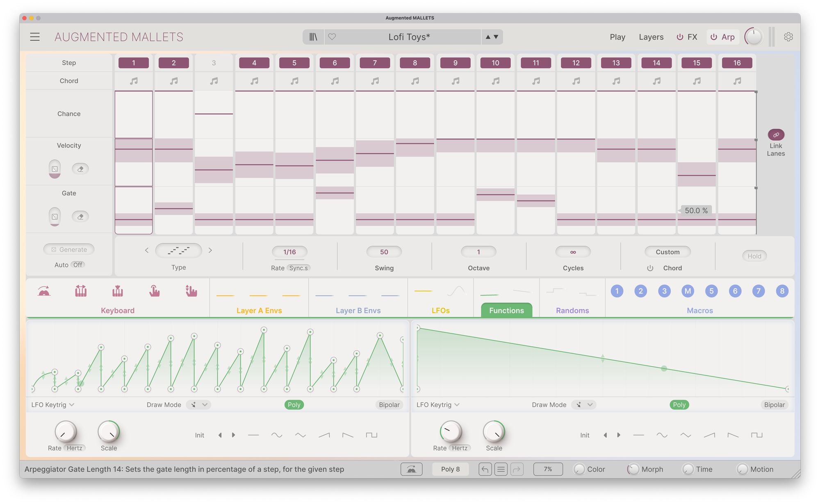Viewport: 820px width, 504px height.
Task: Toggle the Link Lanes button
Action: tap(776, 135)
